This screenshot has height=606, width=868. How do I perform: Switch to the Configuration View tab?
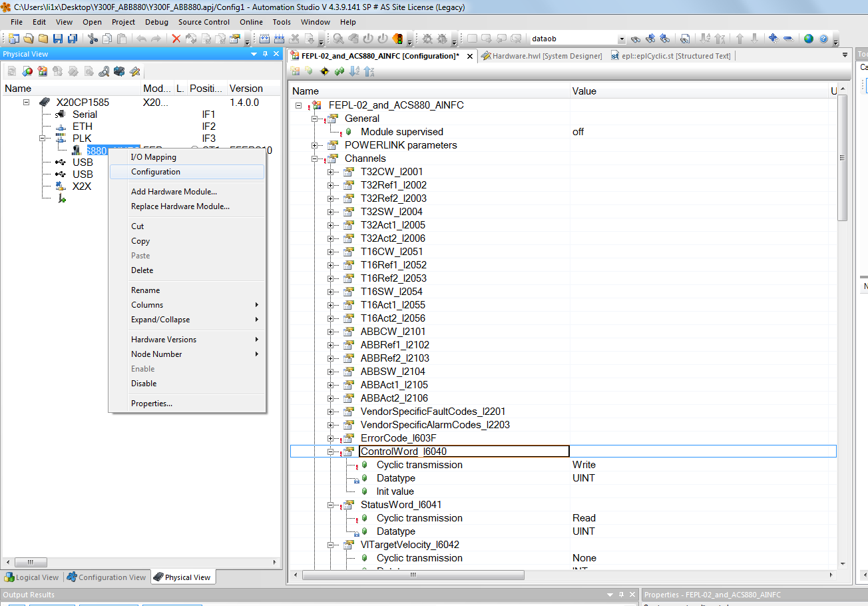click(107, 577)
